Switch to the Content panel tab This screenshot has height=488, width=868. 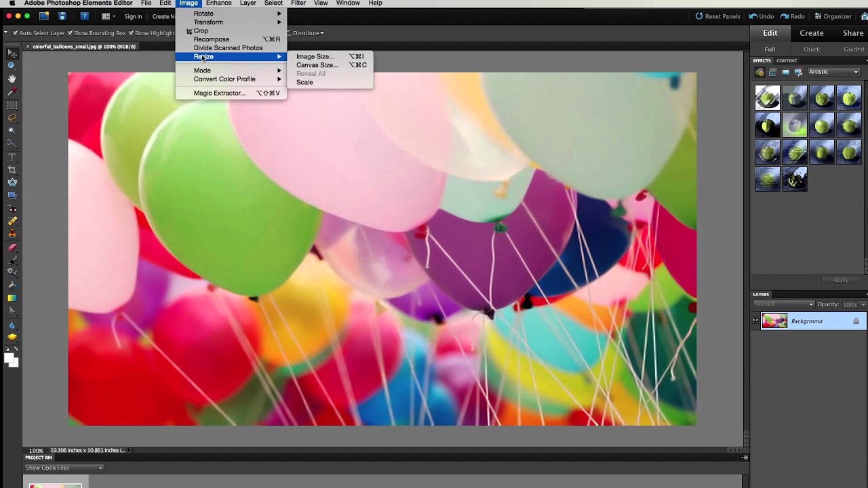tap(787, 61)
